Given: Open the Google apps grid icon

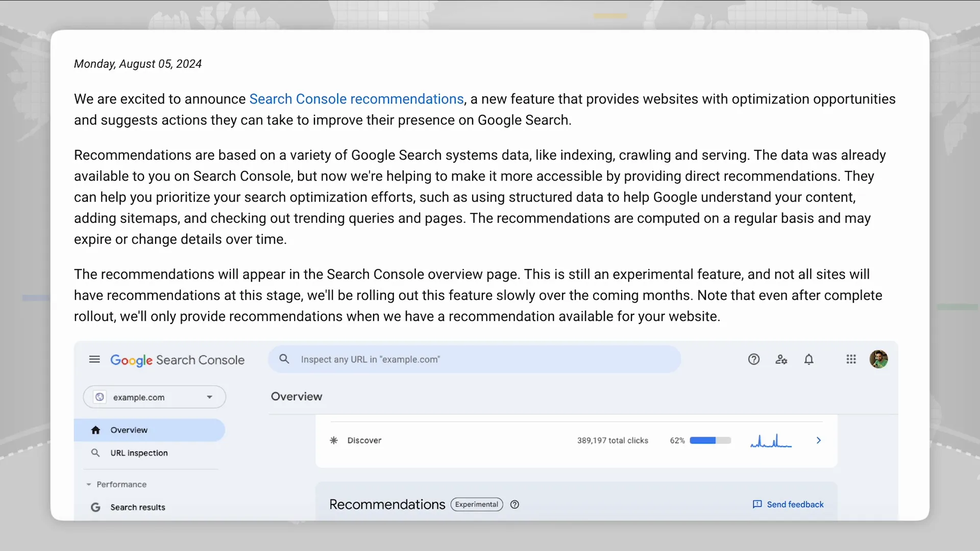Looking at the screenshot, I should tap(851, 359).
